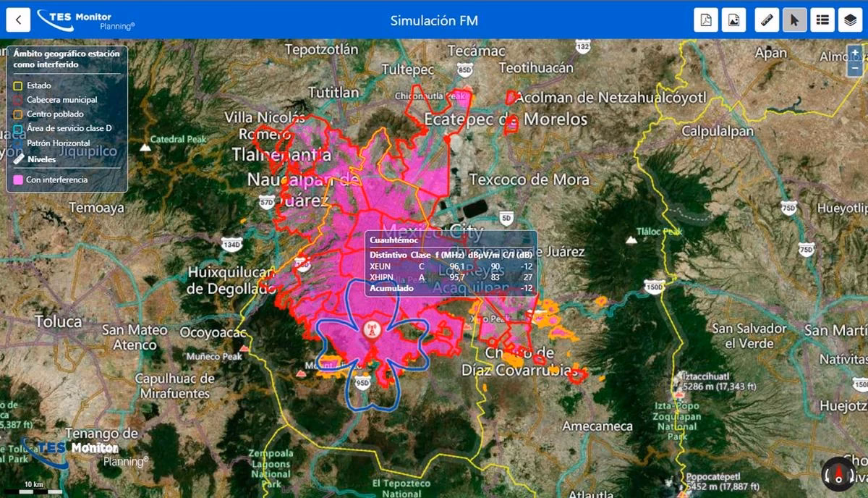
Task: Toggle Área de servicio clase D layer
Action: (x=17, y=128)
